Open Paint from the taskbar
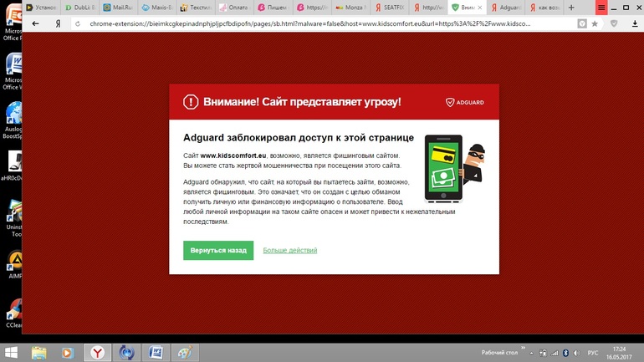The width and height of the screenshot is (644, 362). tap(182, 353)
